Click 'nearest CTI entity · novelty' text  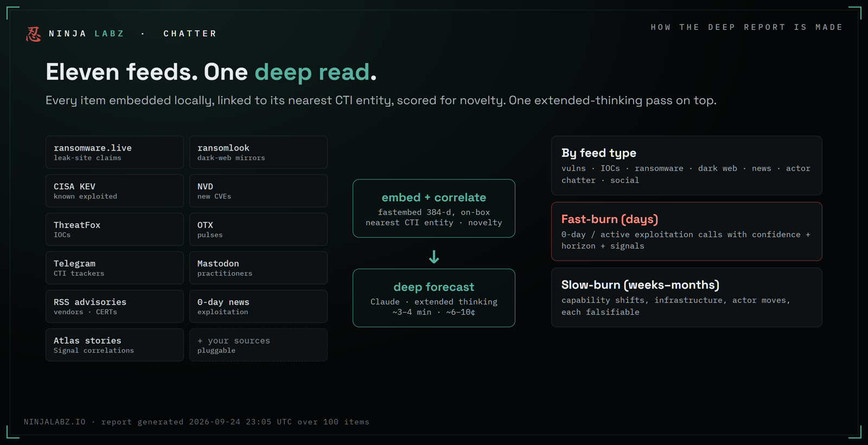point(434,223)
